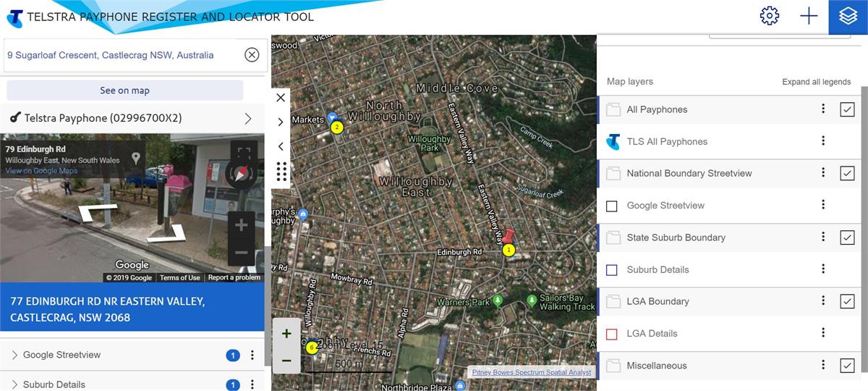Select the LGA Details layer label
868x391 pixels.
(x=652, y=334)
